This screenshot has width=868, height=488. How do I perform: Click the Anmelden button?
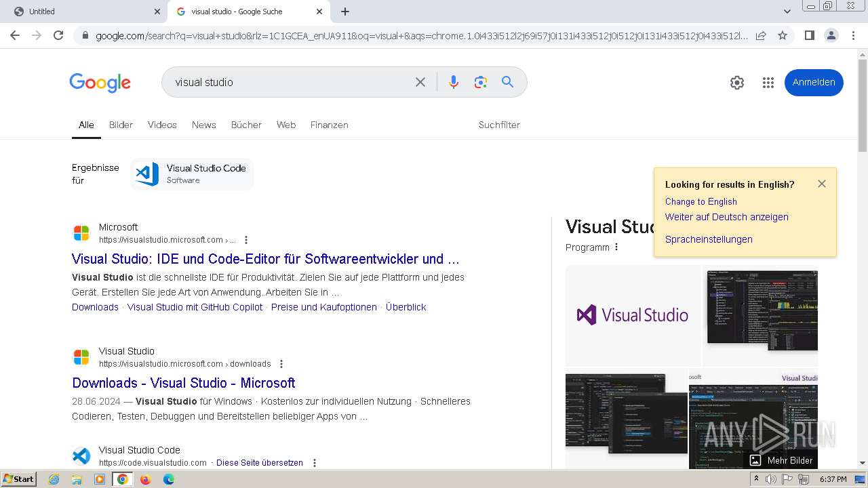click(814, 82)
